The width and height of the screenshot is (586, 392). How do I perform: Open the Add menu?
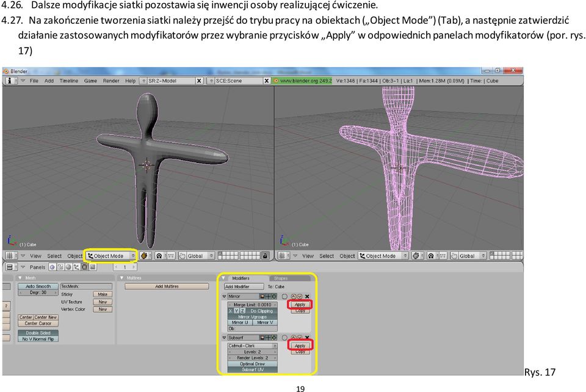49,81
